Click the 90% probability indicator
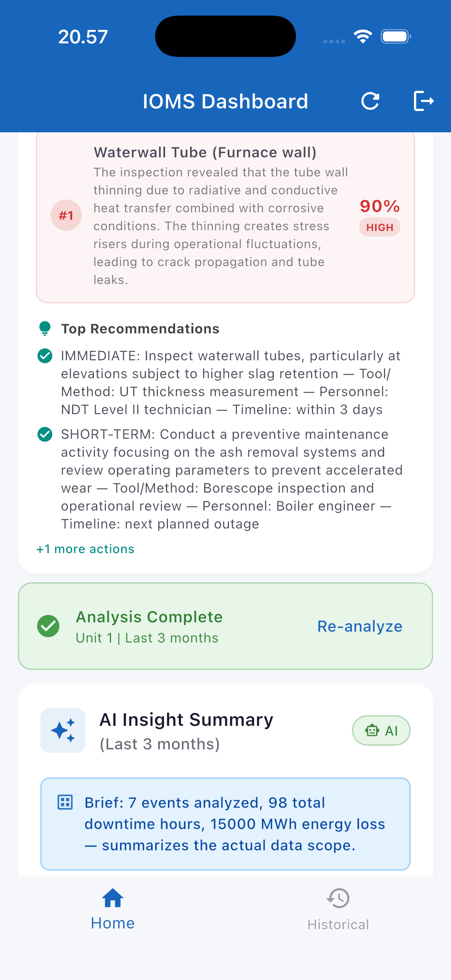The width and height of the screenshot is (451, 980). (379, 207)
